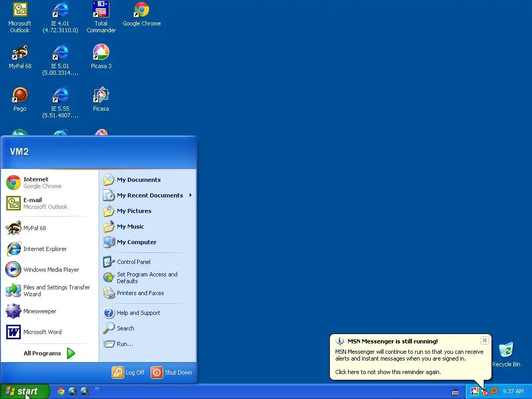
Task: Click the 9:37 AM clock in the tray
Action: (x=513, y=392)
